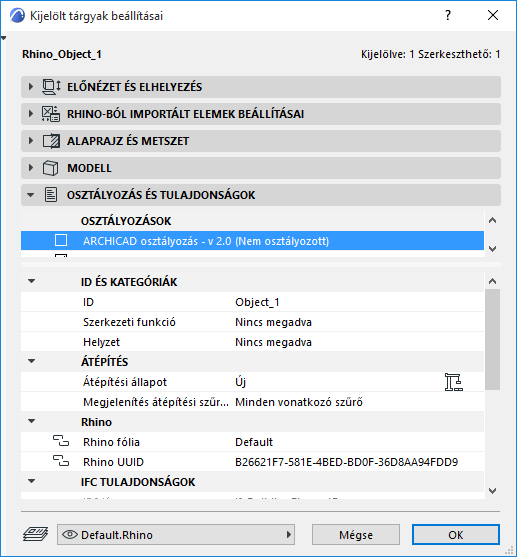517x557 pixels.
Task: Click the Rhino-ból importált elemek settings icon
Action: pyautogui.click(x=51, y=114)
